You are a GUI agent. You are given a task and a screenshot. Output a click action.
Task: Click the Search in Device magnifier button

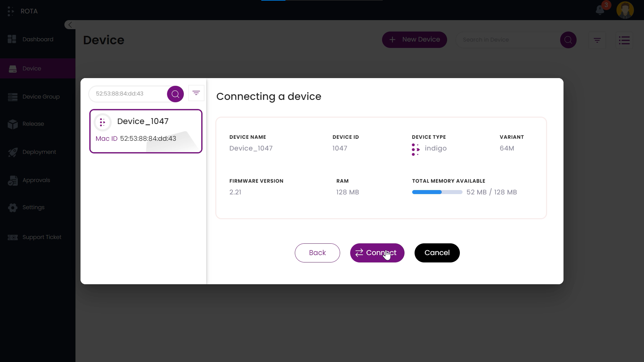pos(568,40)
